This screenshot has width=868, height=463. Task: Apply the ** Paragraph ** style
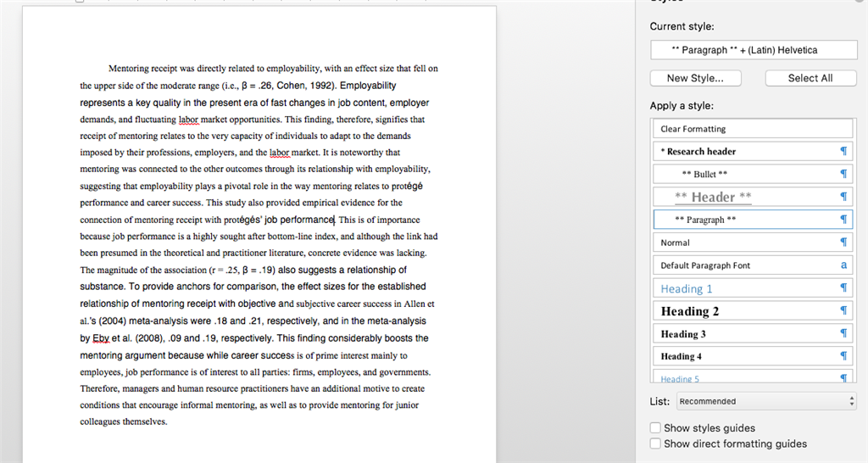753,220
